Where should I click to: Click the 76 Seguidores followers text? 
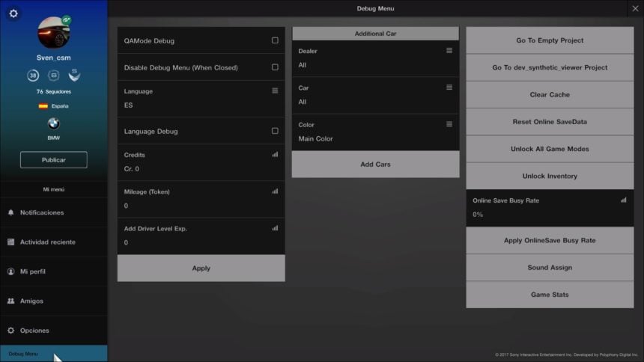tap(54, 91)
